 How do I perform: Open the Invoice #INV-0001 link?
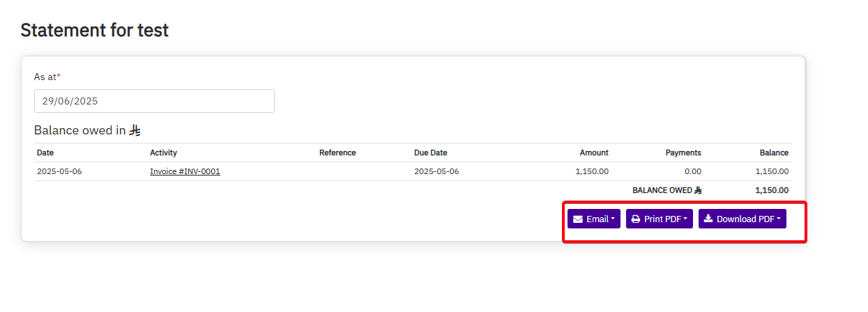(185, 171)
